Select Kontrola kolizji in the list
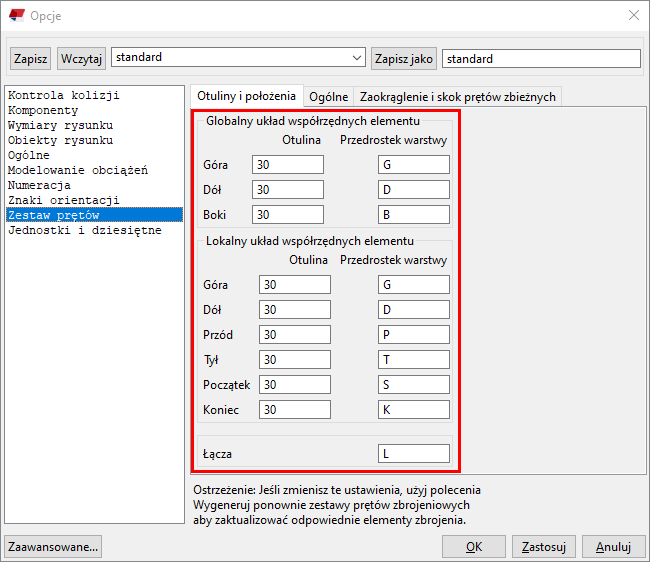This screenshot has height=562, width=650. (63, 96)
